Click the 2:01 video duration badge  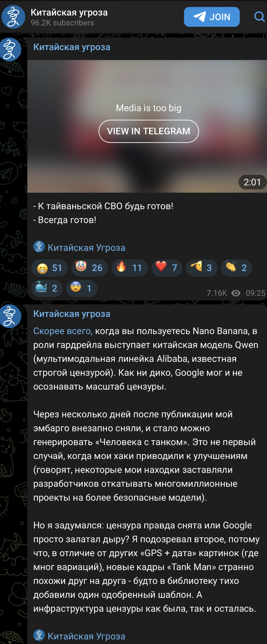click(252, 182)
